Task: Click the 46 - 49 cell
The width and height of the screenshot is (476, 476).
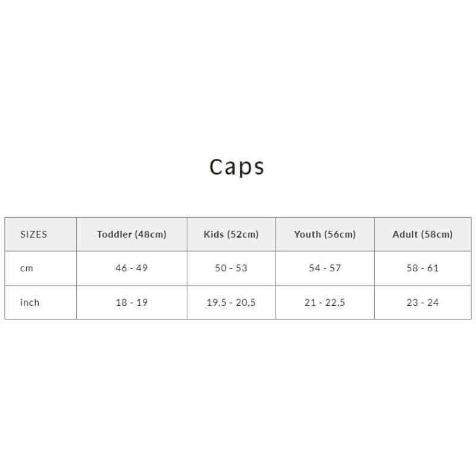Action: click(x=131, y=268)
